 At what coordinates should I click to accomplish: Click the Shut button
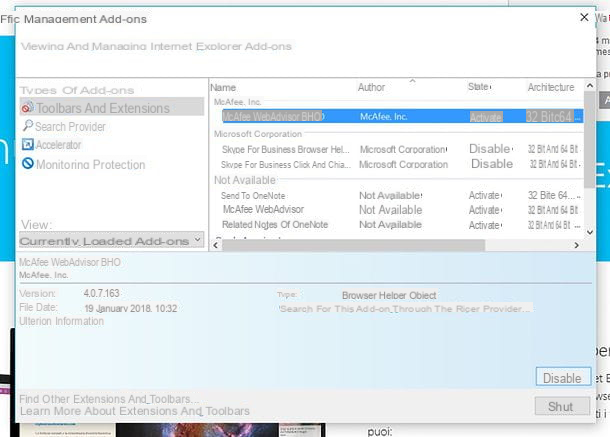click(x=561, y=406)
